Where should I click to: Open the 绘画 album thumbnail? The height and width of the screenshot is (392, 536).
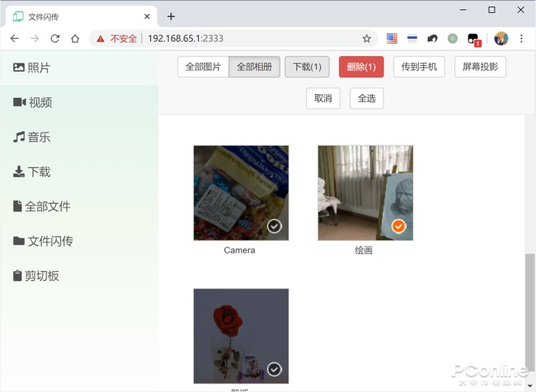[x=365, y=193]
